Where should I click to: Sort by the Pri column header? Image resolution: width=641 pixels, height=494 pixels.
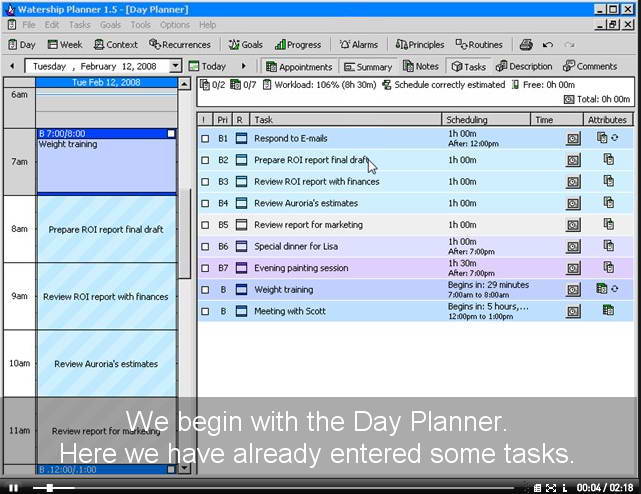222,120
